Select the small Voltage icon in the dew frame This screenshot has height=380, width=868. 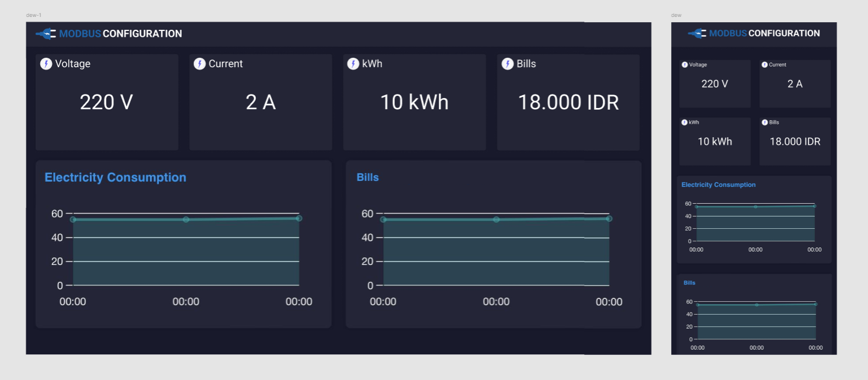[x=685, y=65]
